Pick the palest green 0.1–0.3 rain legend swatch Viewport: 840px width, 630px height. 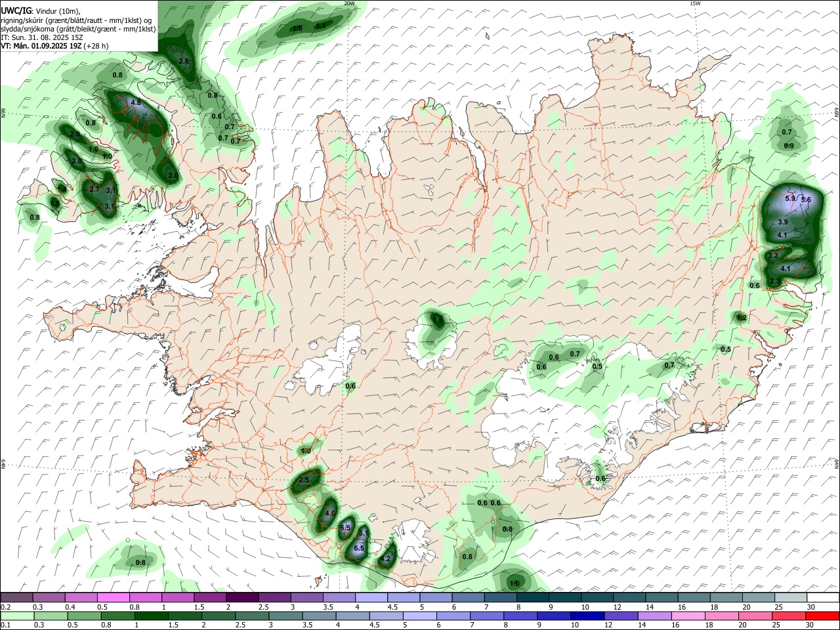(17, 616)
